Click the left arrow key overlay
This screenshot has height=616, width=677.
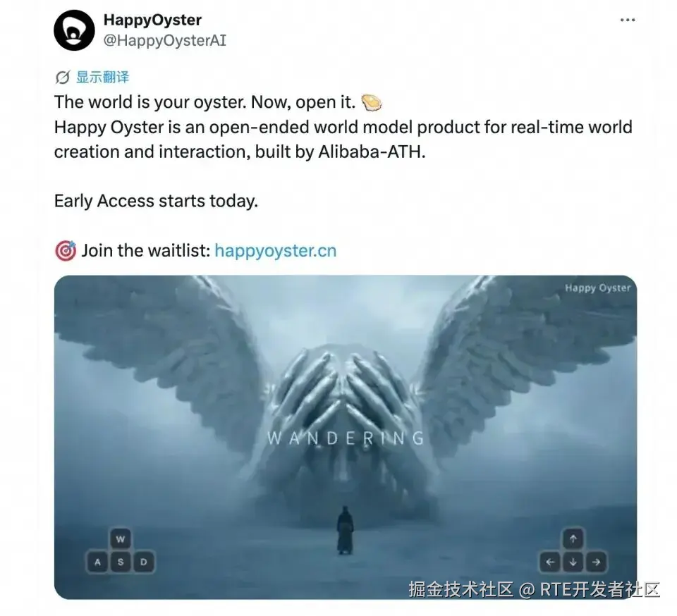coord(550,562)
